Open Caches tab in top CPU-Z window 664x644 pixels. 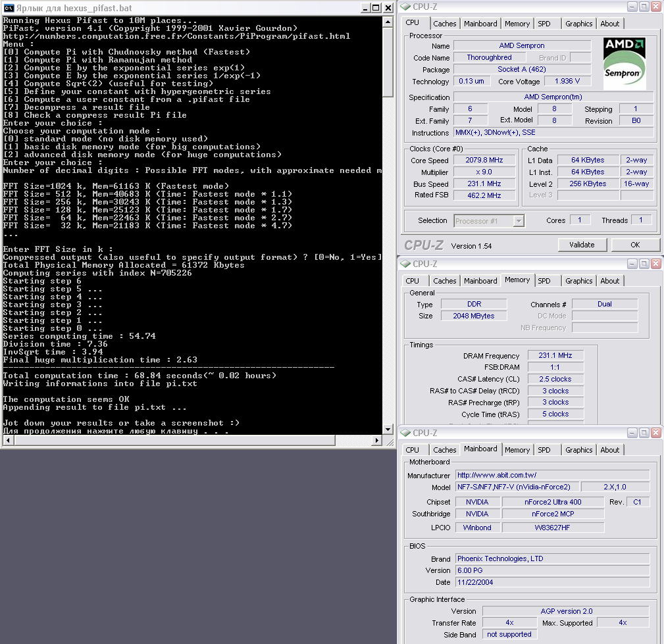[445, 24]
